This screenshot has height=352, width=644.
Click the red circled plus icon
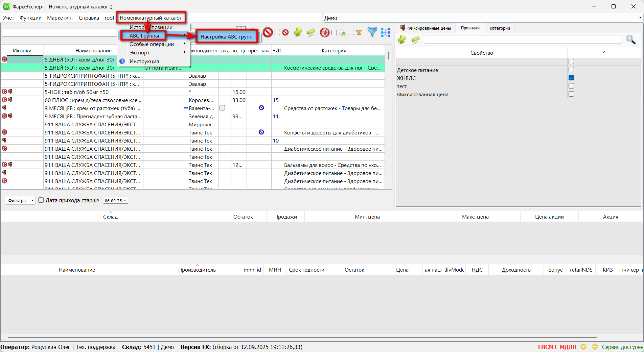[x=324, y=32]
